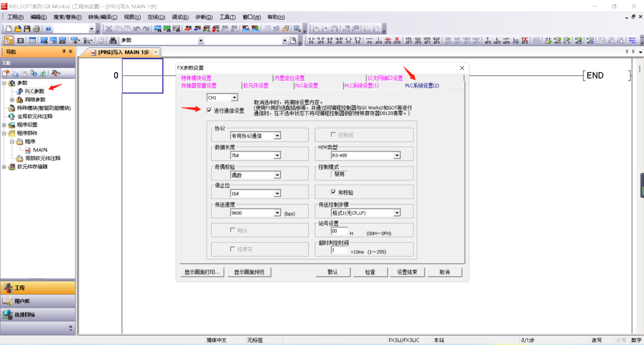The image size is (644, 345).
Task: Open the 传送控制步骤 dropdown
Action: click(x=397, y=213)
